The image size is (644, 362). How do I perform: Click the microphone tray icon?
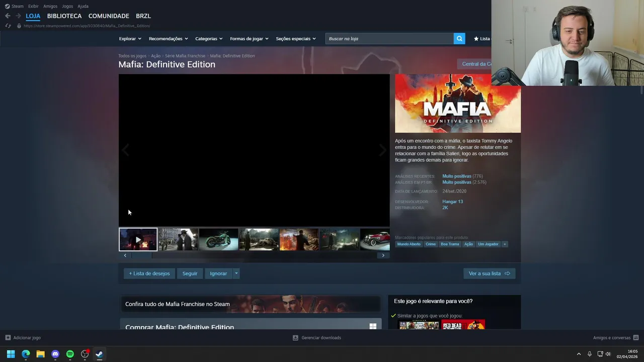click(590, 354)
